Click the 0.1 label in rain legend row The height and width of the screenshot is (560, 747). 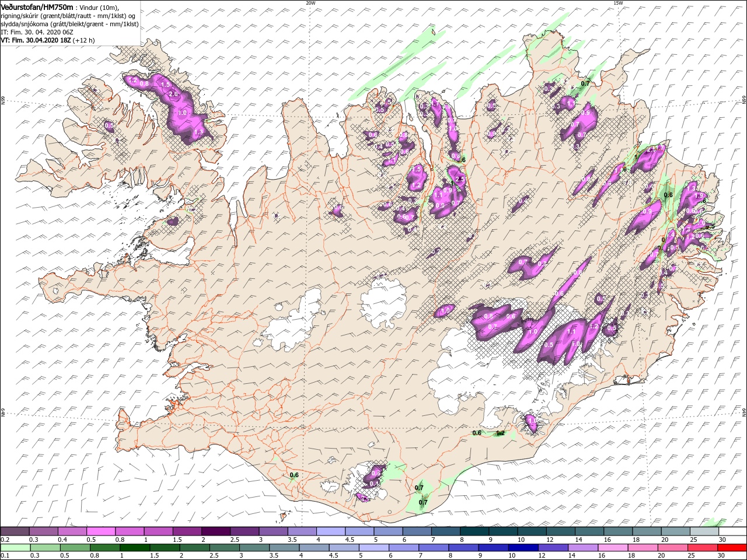coord(5,556)
